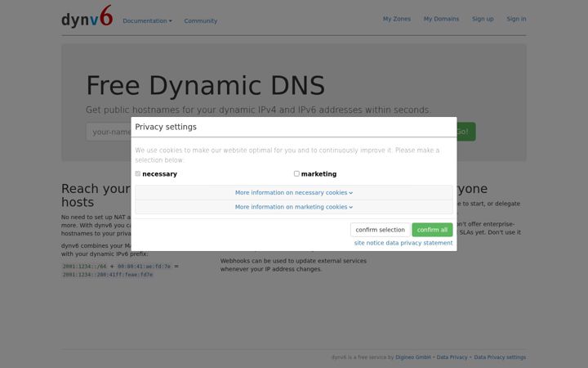Open Data Privacy settings in footer
This screenshot has width=588, height=368.
(500, 357)
